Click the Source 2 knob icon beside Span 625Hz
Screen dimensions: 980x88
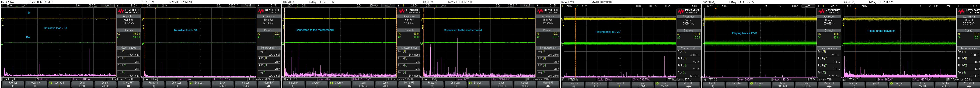click(191, 83)
